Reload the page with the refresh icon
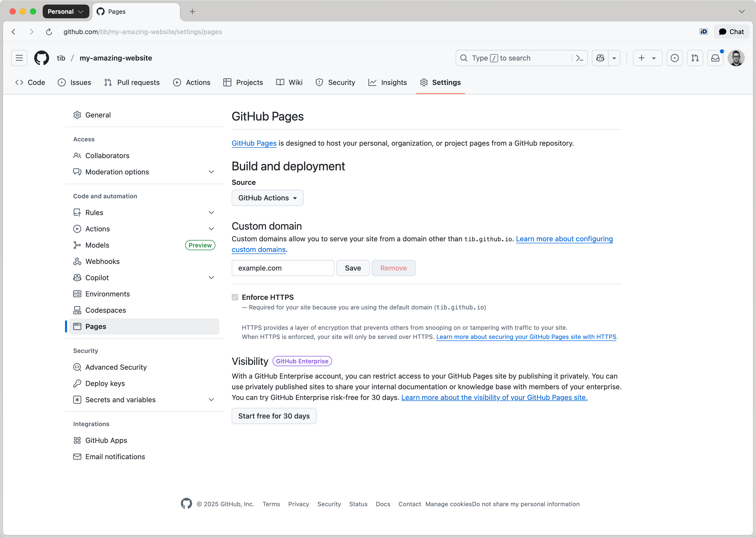Viewport: 756px width, 538px height. click(49, 32)
